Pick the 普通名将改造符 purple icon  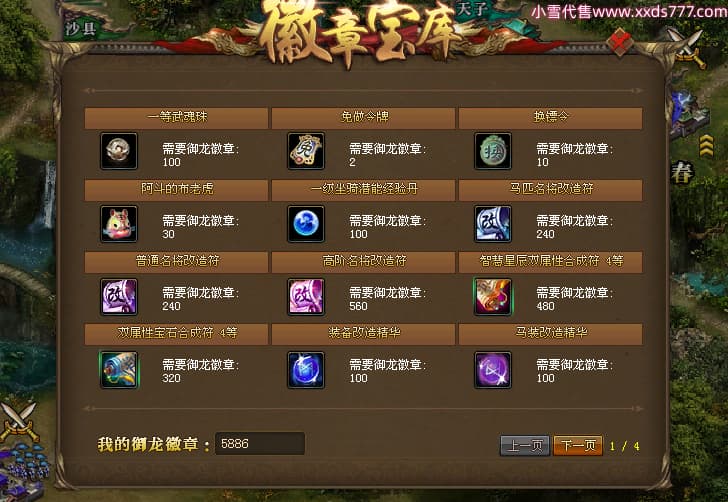[x=119, y=297]
